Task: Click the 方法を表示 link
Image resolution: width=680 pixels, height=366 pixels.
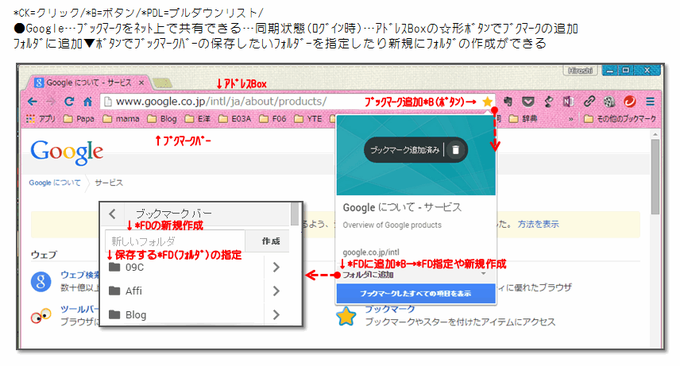Action: [538, 224]
